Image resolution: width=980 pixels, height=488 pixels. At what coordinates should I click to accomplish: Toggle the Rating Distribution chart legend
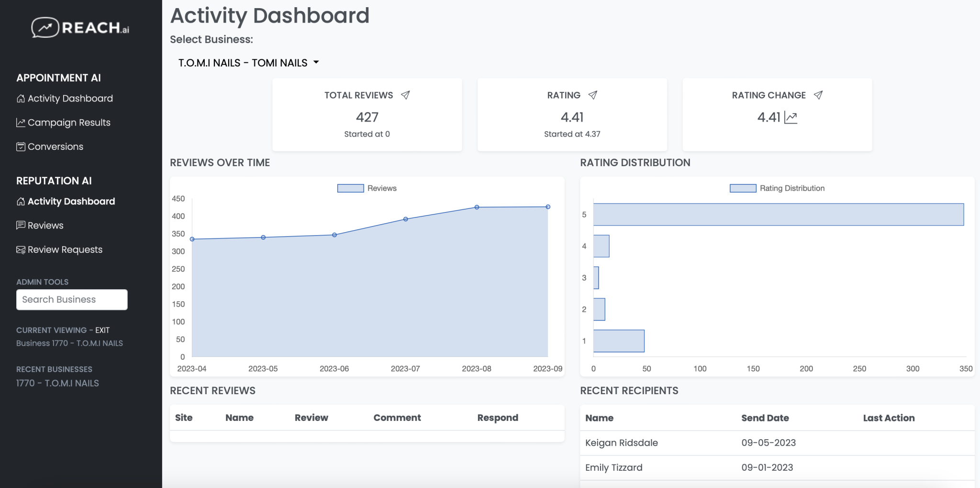coord(778,188)
